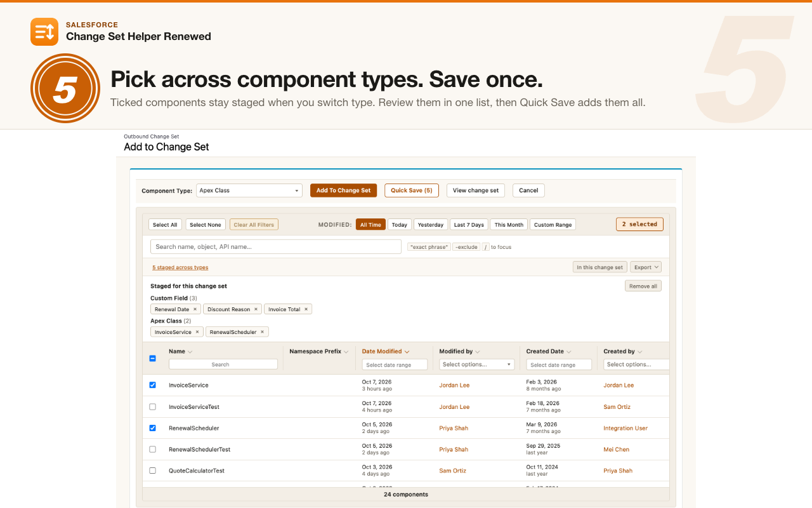Select the Yesterday modified filter

tap(431, 225)
